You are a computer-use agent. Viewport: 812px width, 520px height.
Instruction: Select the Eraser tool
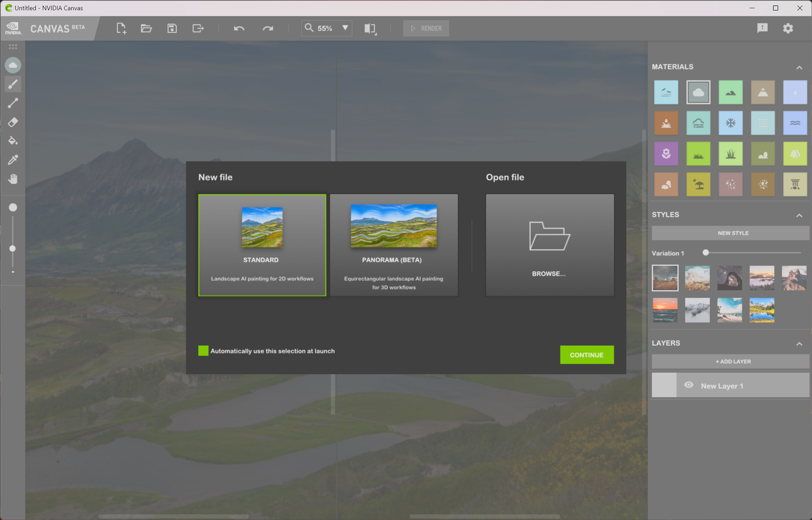pyautogui.click(x=13, y=122)
